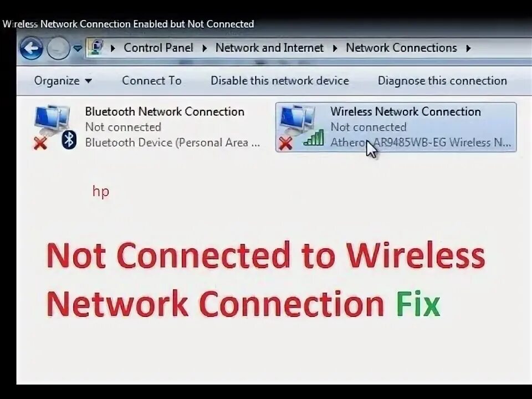
Task: Click Disable this network device
Action: click(280, 80)
